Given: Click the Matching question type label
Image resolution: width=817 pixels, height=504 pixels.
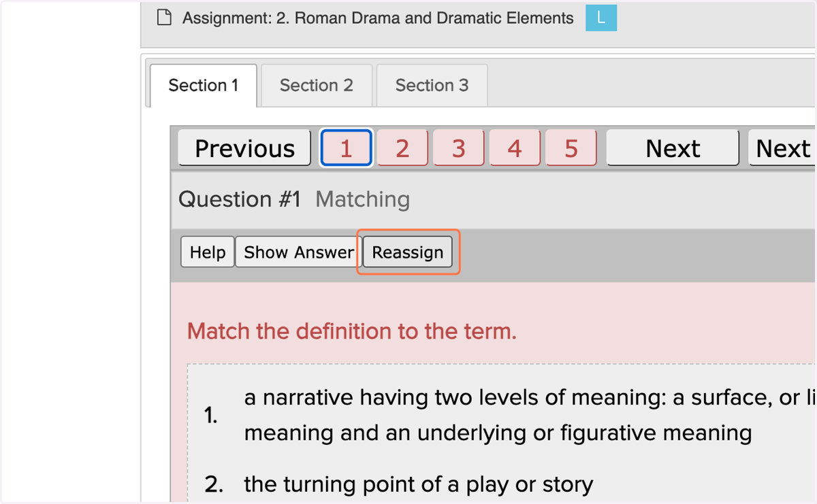Looking at the screenshot, I should click(x=363, y=199).
